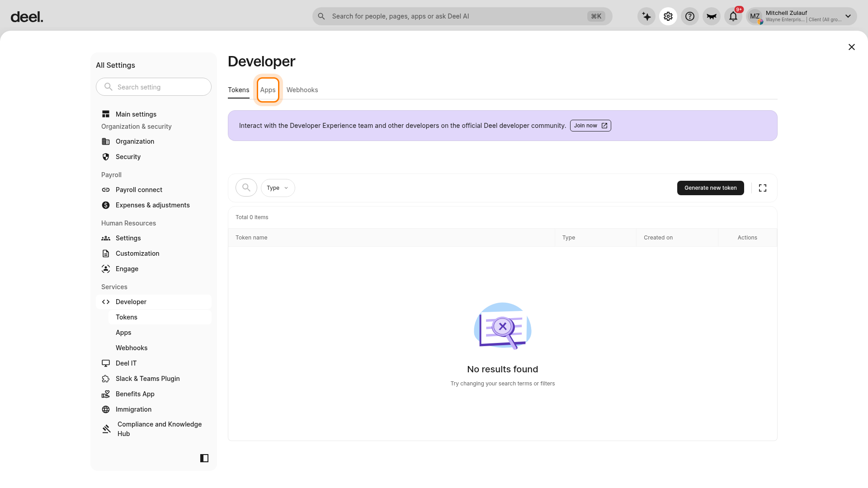Open Payroll connect settings
This screenshot has height=488, width=868.
[154, 190]
